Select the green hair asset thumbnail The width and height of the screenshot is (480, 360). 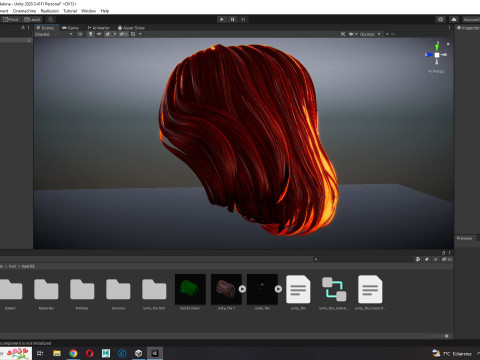click(x=190, y=289)
